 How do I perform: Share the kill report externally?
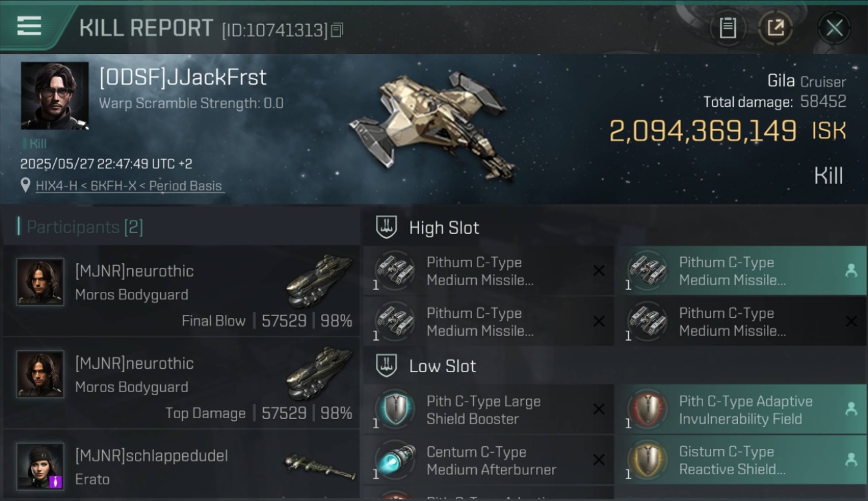coord(775,28)
